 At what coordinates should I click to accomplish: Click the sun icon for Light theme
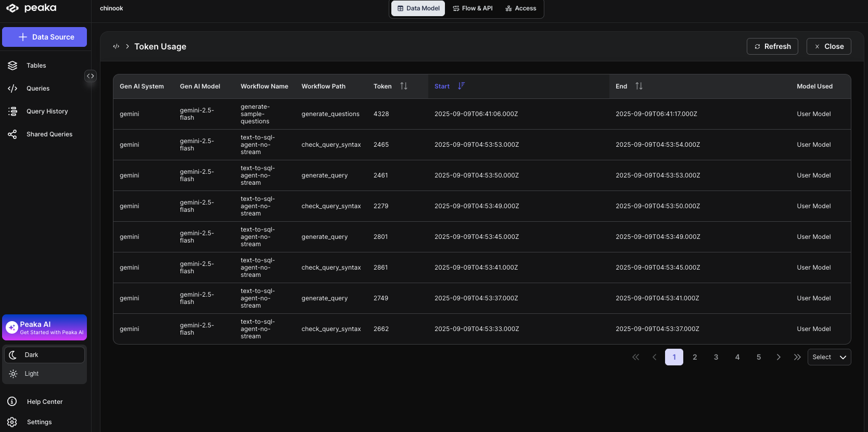(14, 374)
